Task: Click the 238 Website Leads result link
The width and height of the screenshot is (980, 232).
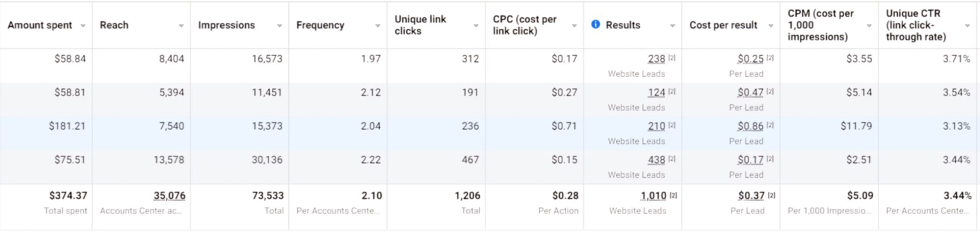Action: click(657, 59)
